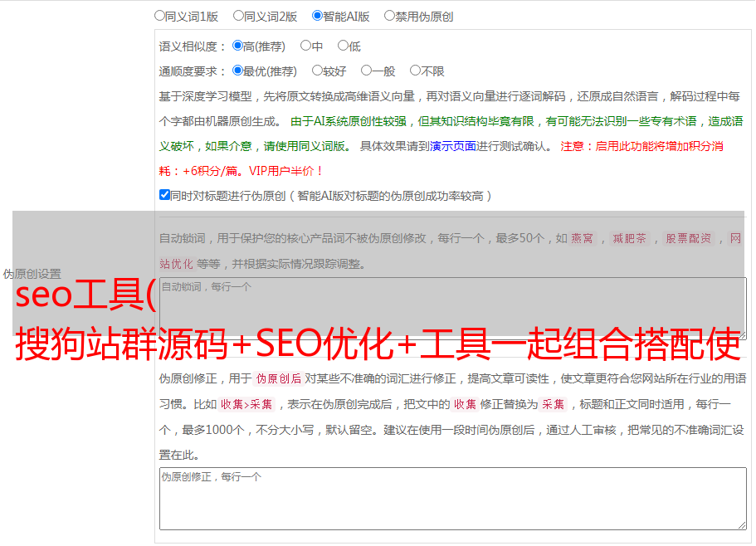Image resolution: width=756 pixels, height=546 pixels.
Task: Grab the resize handle of 伪原创修正 box
Action: [742, 525]
